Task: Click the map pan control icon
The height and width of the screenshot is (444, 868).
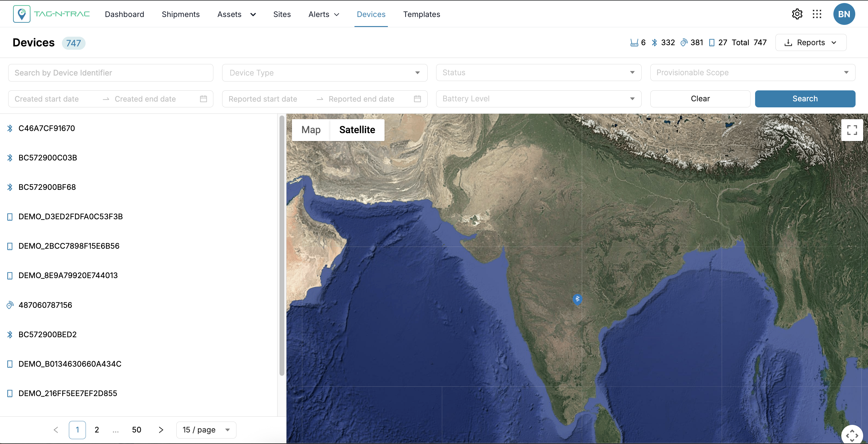Action: coord(852,436)
